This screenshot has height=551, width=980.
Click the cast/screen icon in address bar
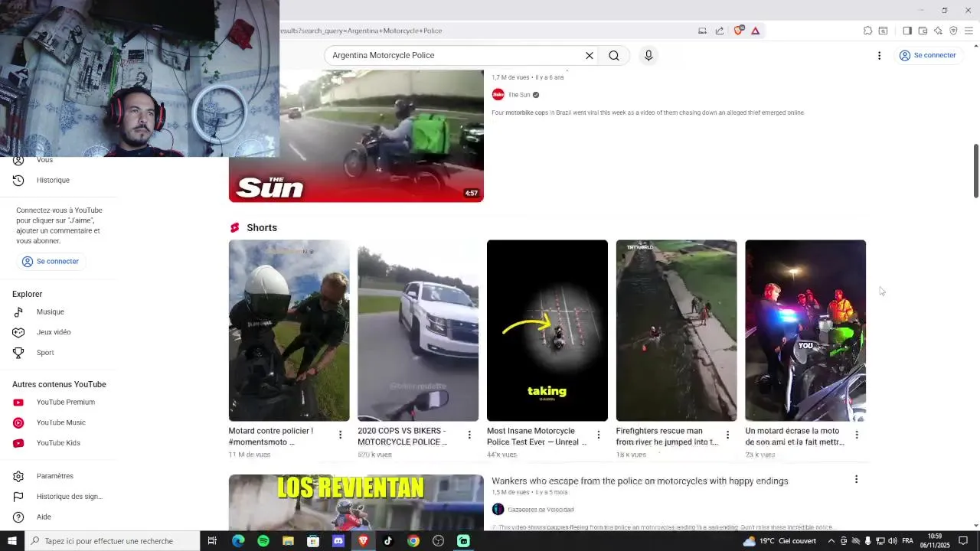pos(702,31)
